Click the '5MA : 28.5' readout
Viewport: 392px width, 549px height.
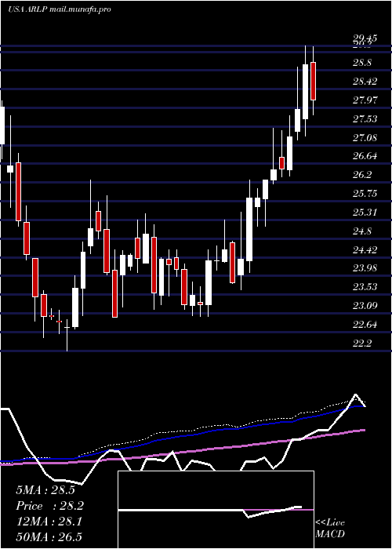[45, 490]
